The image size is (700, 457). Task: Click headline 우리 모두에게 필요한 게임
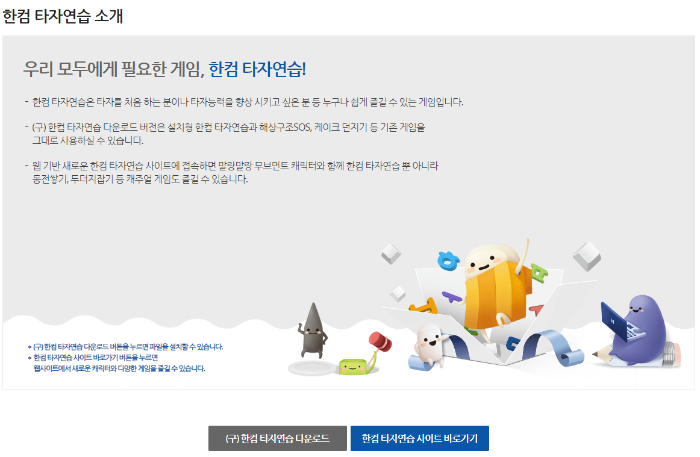pyautogui.click(x=114, y=69)
